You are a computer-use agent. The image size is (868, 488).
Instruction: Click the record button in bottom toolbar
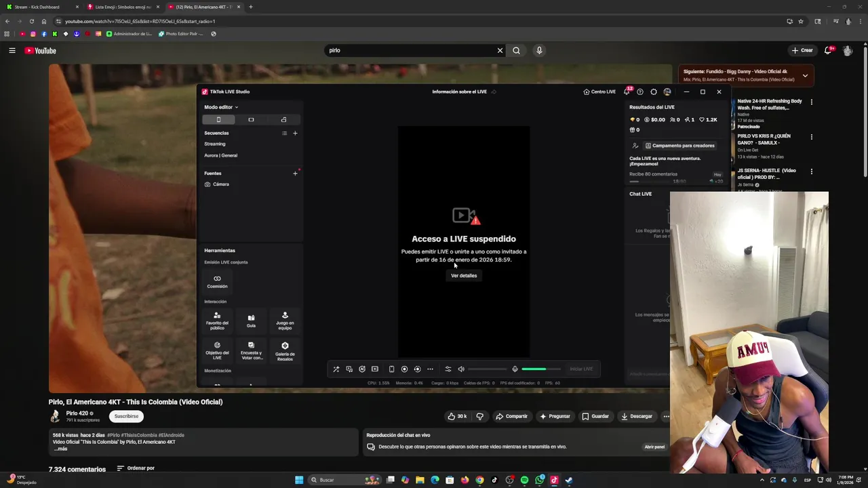click(404, 369)
